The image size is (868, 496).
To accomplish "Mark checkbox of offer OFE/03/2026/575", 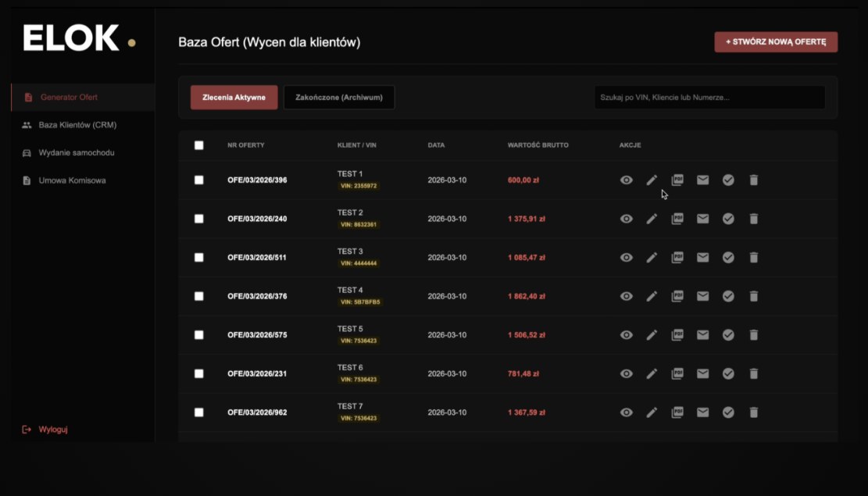I will pyautogui.click(x=198, y=335).
